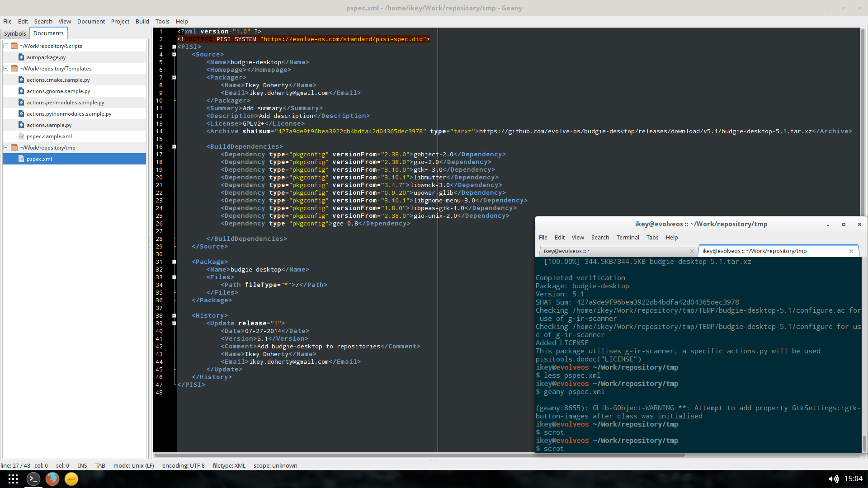Collapse the ~/Work/repository/Scripts folder
This screenshot has height=488, width=868.
pos(6,46)
